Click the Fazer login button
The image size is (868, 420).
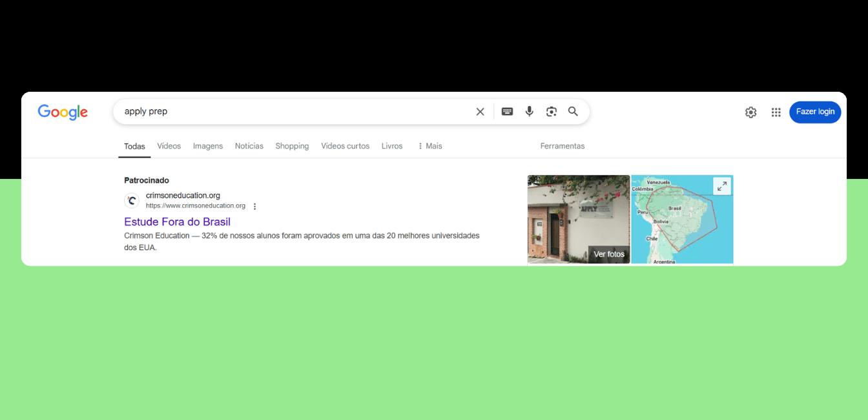[x=814, y=112]
